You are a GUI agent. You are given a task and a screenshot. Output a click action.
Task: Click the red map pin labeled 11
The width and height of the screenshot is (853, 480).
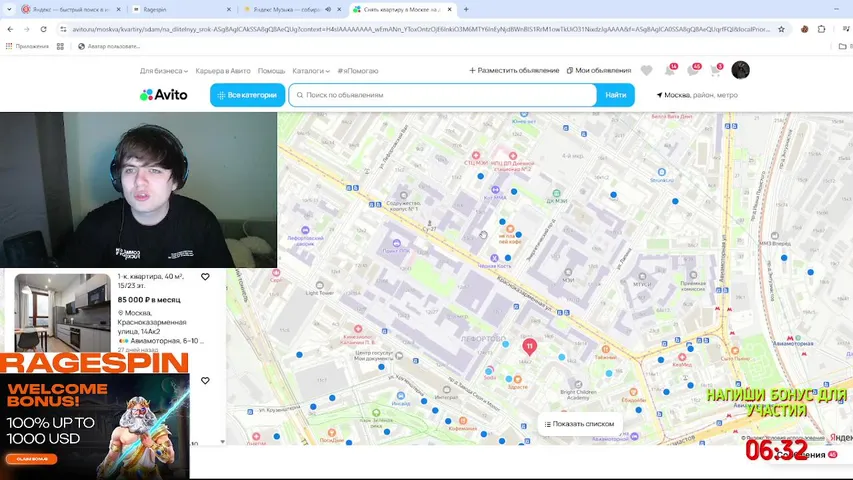coord(529,347)
